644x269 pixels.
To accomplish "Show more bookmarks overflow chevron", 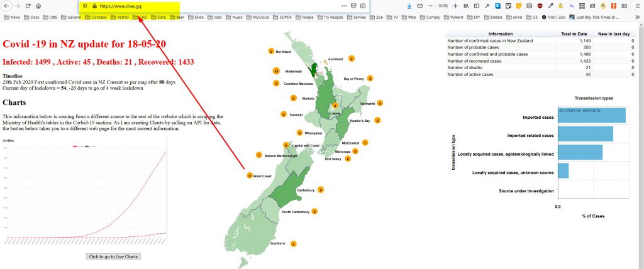I will click(x=636, y=17).
